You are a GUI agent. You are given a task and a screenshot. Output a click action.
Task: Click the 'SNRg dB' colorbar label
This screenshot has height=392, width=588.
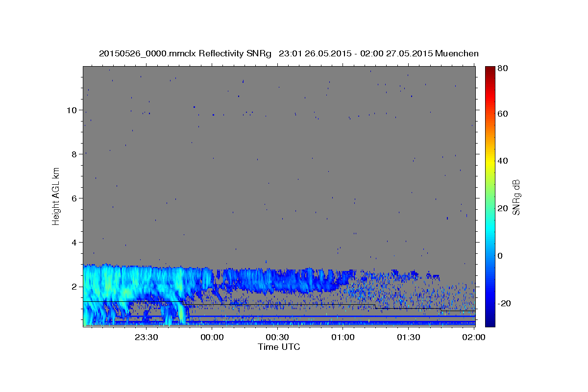516,196
